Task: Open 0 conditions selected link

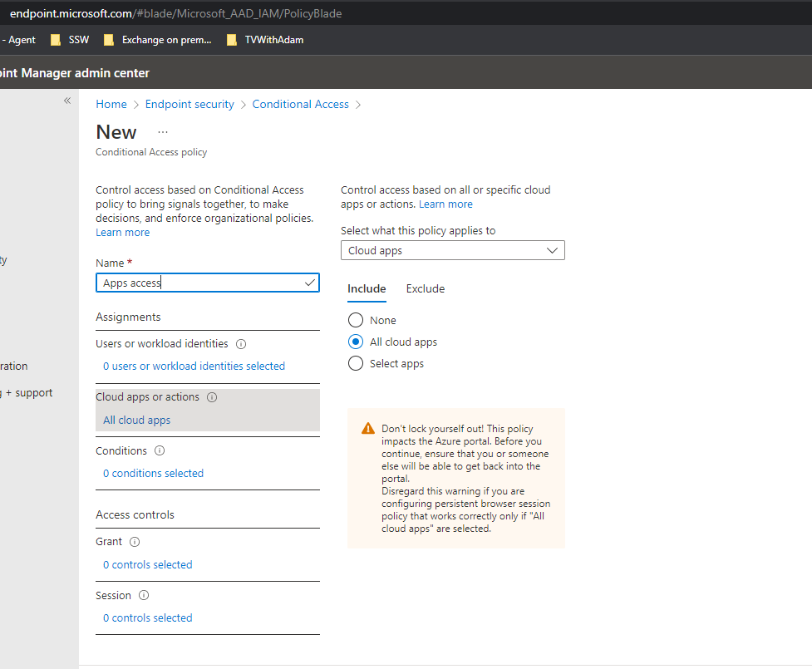Action: [x=153, y=474]
